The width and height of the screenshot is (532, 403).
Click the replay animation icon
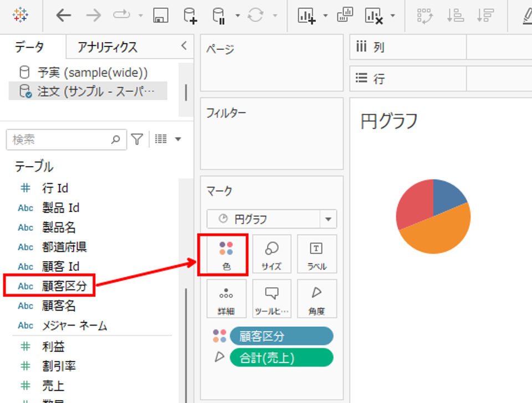(x=121, y=15)
